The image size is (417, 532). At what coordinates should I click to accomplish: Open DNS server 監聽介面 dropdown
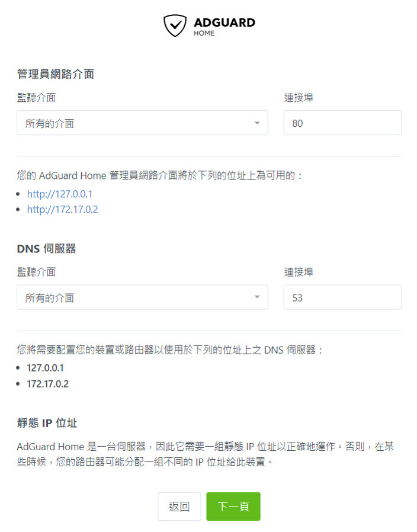tap(142, 297)
